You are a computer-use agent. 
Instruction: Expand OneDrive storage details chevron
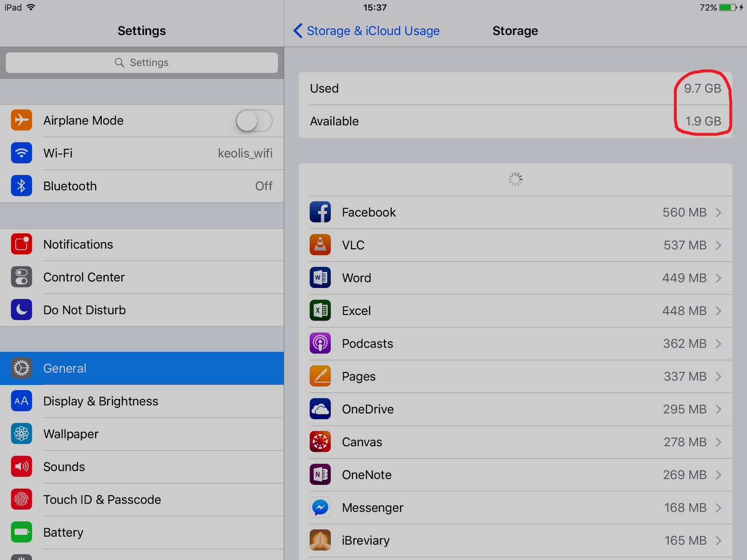click(719, 409)
